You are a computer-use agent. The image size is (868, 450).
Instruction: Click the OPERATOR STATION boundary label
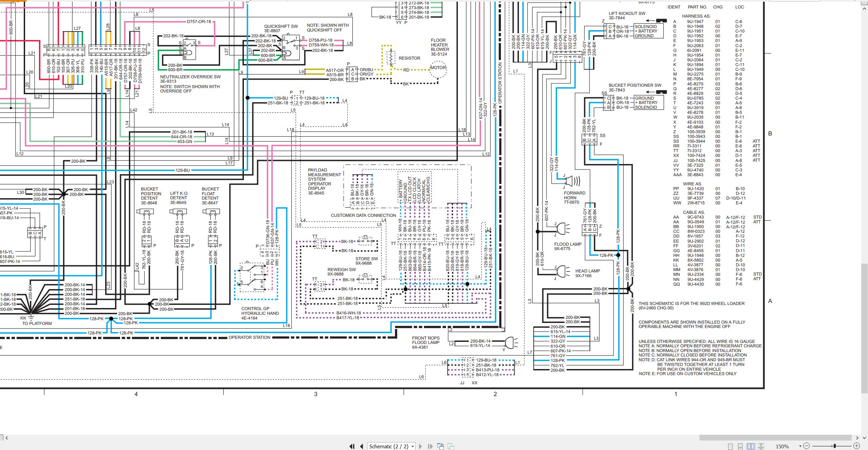[x=249, y=337]
